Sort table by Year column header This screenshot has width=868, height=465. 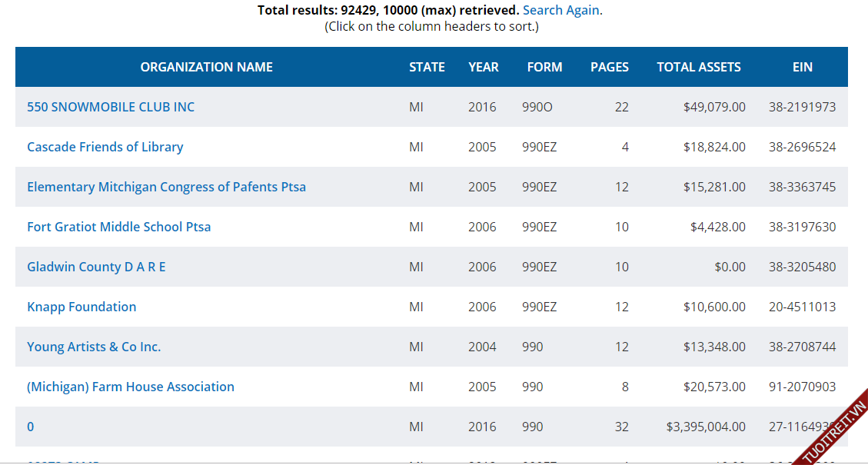[483, 68]
